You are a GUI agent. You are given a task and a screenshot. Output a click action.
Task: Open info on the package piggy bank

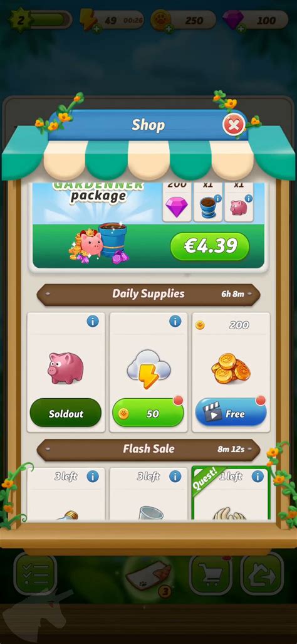(x=249, y=199)
